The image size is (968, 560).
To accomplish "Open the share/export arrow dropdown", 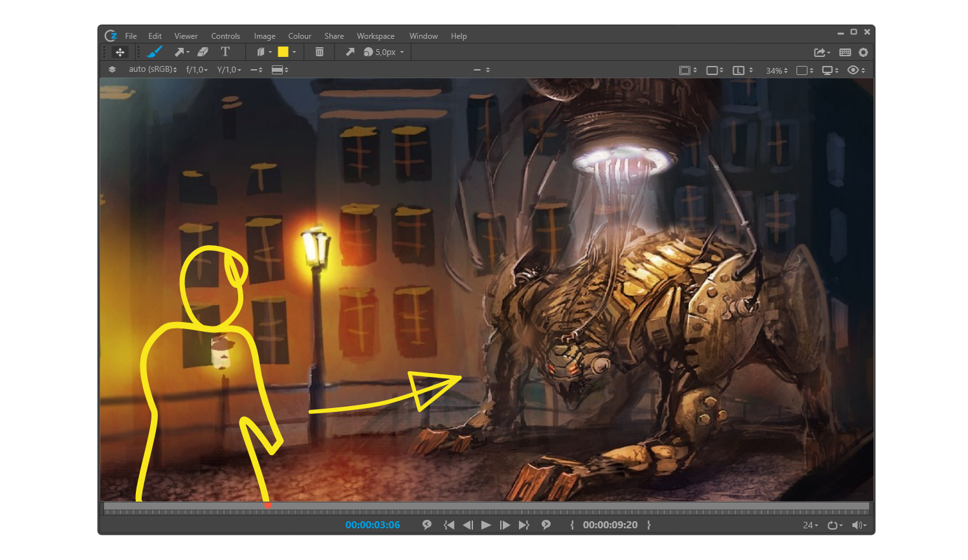I will point(822,52).
